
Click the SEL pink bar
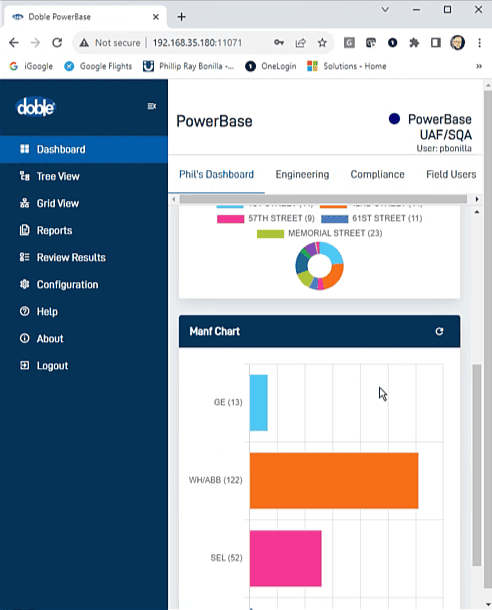[x=285, y=558]
